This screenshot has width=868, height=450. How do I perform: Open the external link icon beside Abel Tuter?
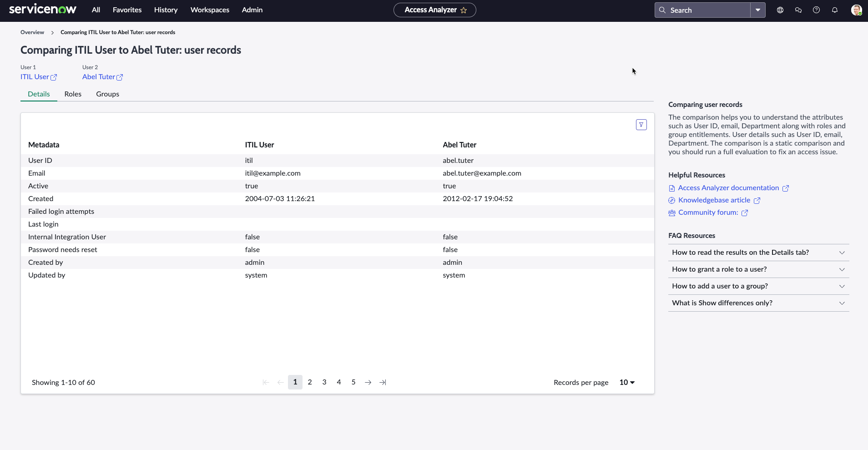pyautogui.click(x=120, y=77)
